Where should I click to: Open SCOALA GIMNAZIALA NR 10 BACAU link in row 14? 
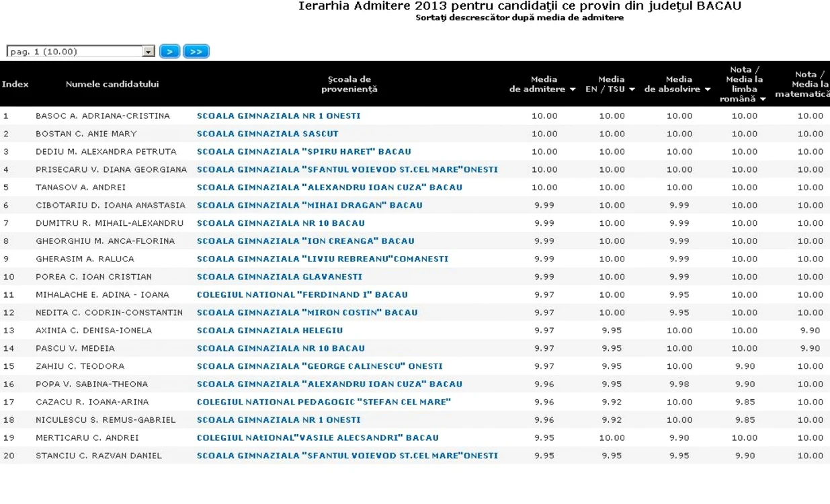[281, 348]
